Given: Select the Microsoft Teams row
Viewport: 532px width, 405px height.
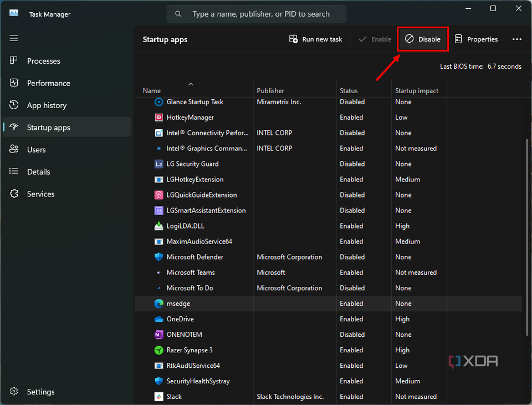Looking at the screenshot, I should [328, 272].
